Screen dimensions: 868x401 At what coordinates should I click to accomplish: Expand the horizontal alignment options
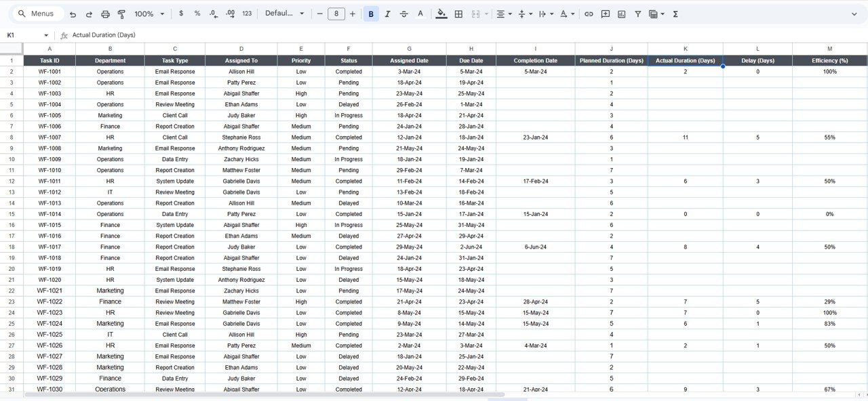tap(509, 14)
